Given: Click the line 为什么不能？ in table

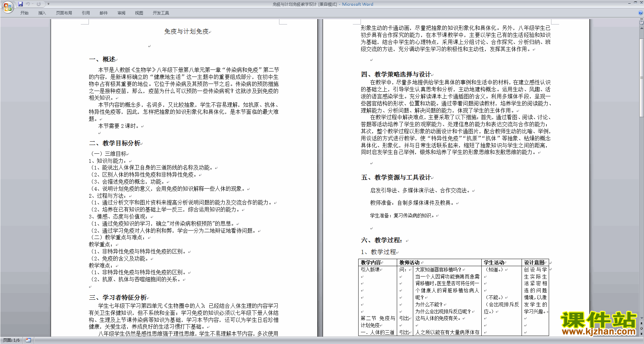Looking at the screenshot, I should tap(429, 304).
